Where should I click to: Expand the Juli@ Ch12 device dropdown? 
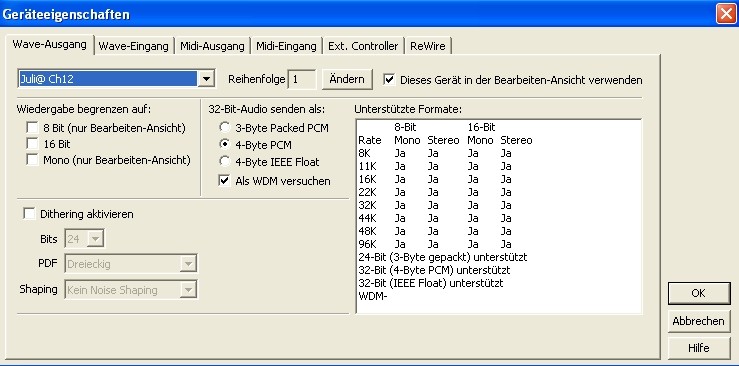click(x=205, y=79)
